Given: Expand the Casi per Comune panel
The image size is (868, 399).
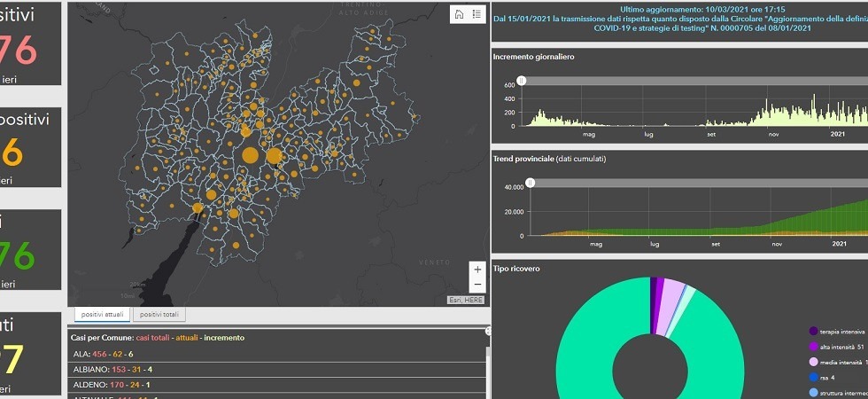Looking at the screenshot, I should 488,331.
